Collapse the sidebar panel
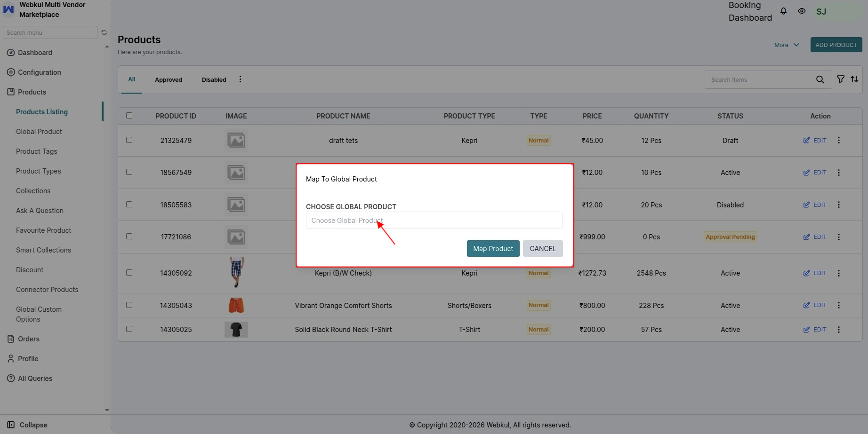The width and height of the screenshot is (868, 434). [x=27, y=425]
